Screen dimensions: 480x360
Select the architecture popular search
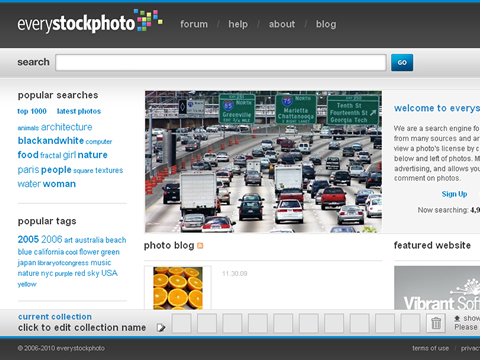tap(67, 127)
